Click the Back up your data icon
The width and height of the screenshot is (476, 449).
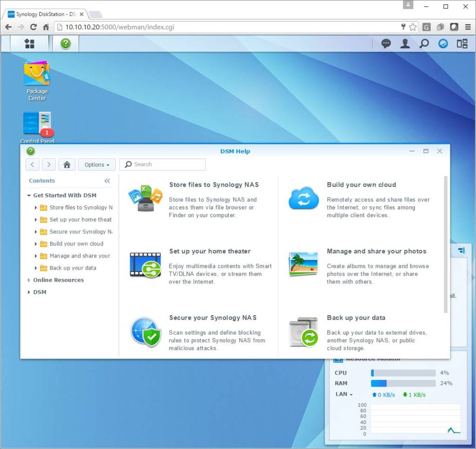click(304, 332)
